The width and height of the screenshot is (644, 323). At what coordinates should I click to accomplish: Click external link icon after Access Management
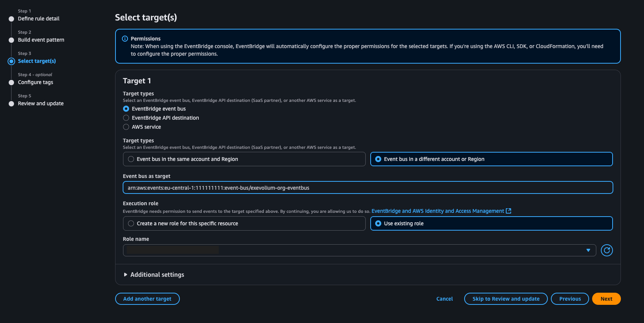(508, 211)
